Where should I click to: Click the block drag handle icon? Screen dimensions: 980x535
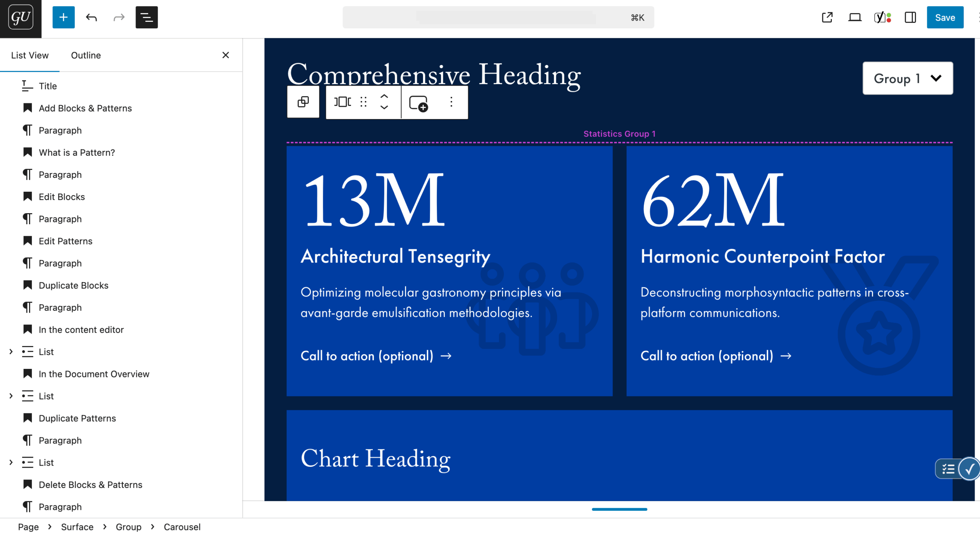point(364,102)
